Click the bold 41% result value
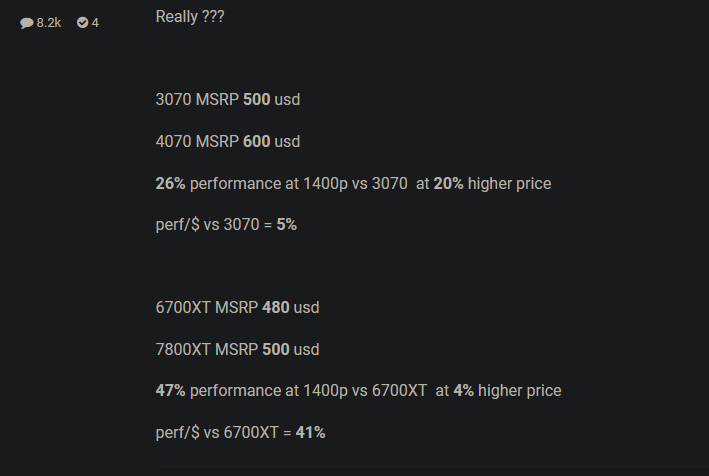This screenshot has height=476, width=709. 311,433
